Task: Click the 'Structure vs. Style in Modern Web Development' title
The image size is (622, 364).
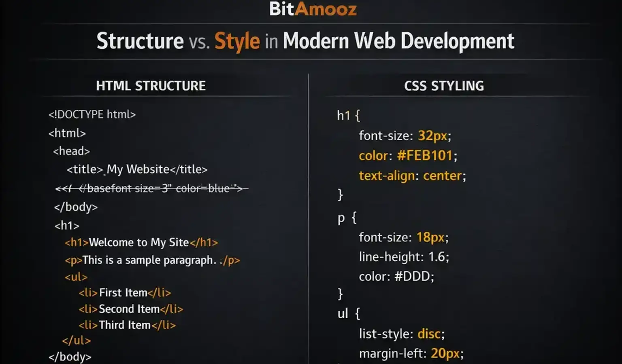Action: click(x=305, y=41)
